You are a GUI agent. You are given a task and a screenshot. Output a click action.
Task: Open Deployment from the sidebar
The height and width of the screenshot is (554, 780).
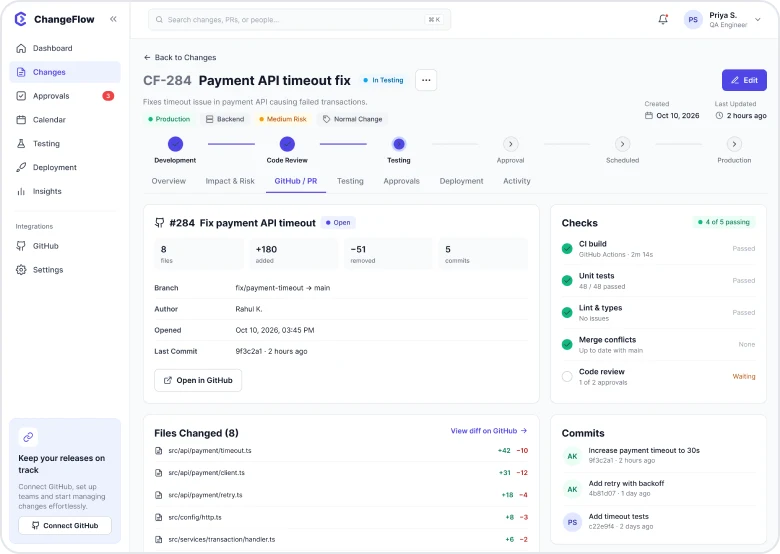click(65, 168)
